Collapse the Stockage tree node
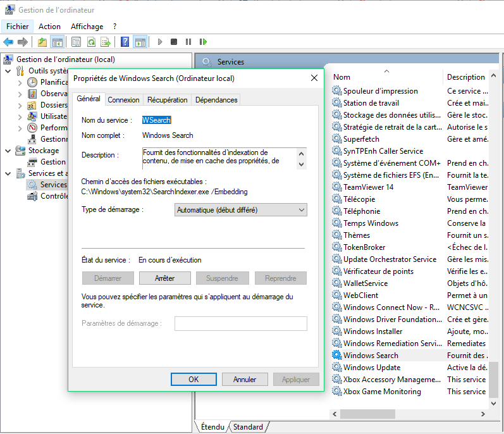 (8, 151)
